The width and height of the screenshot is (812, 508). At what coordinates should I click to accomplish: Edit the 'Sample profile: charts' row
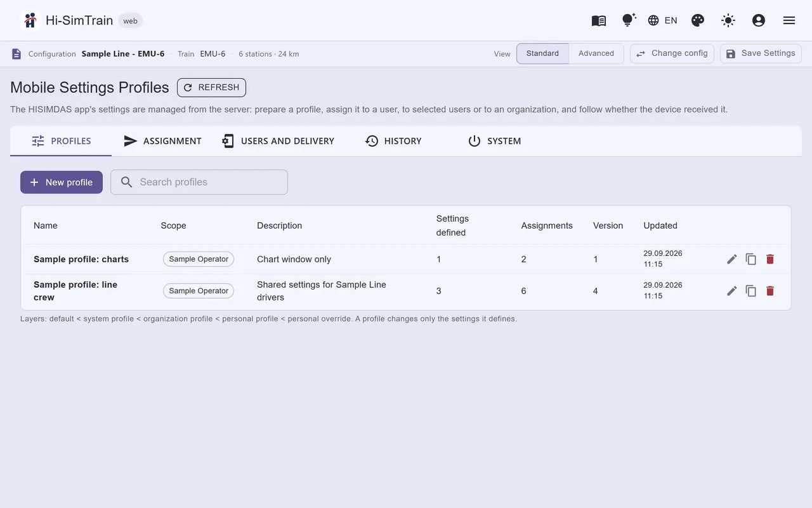click(732, 259)
